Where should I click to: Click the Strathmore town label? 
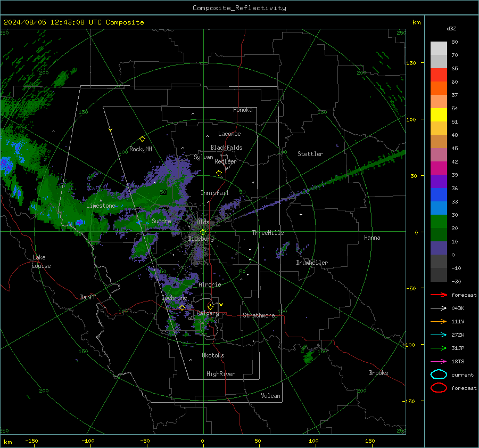tap(259, 315)
